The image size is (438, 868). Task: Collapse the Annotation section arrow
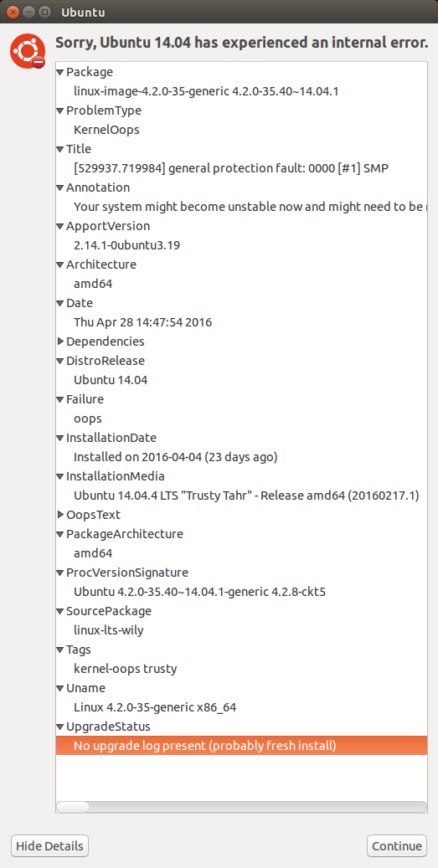pyautogui.click(x=60, y=187)
